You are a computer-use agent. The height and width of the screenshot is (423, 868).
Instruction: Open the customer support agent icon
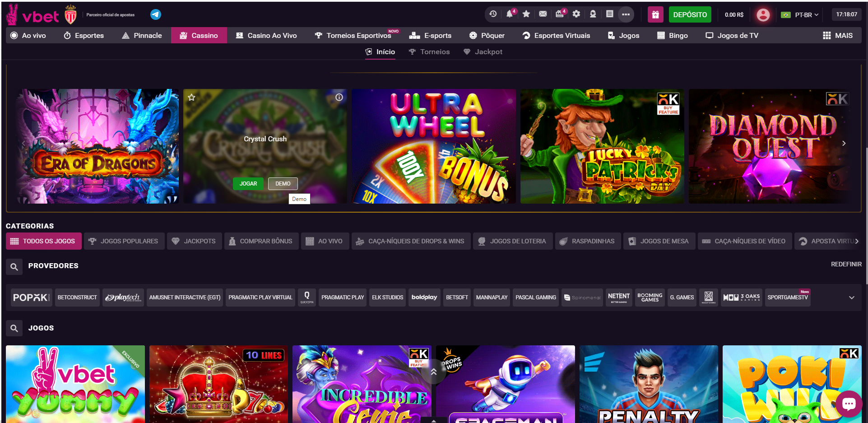point(593,14)
